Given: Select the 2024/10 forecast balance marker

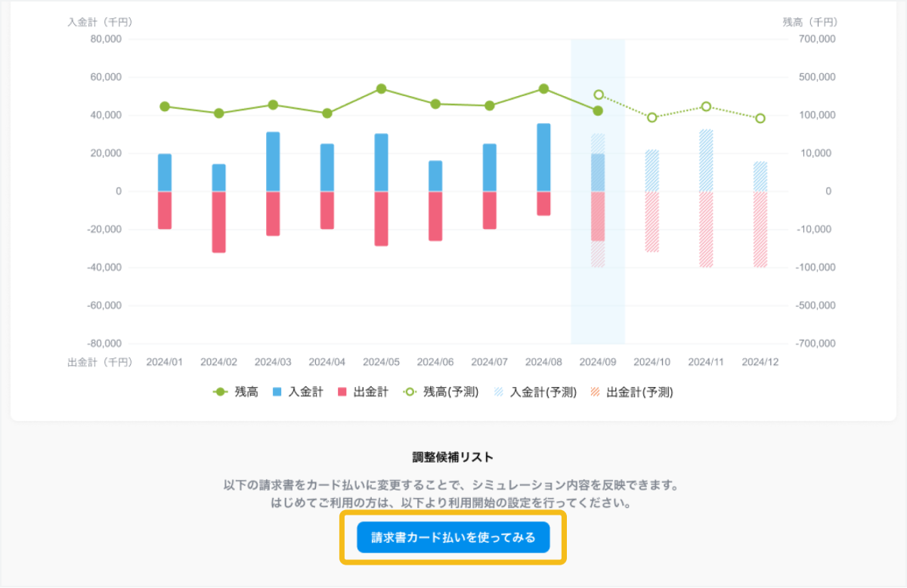Looking at the screenshot, I should [652, 117].
